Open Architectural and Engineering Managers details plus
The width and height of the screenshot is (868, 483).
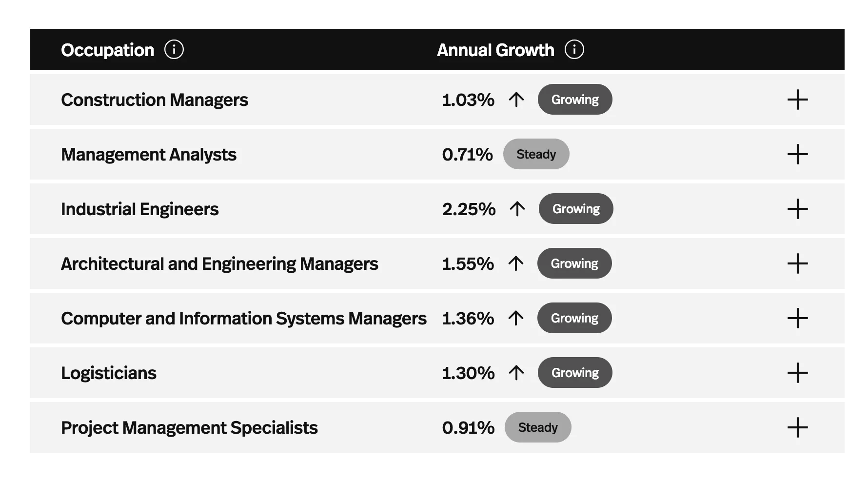coord(797,263)
